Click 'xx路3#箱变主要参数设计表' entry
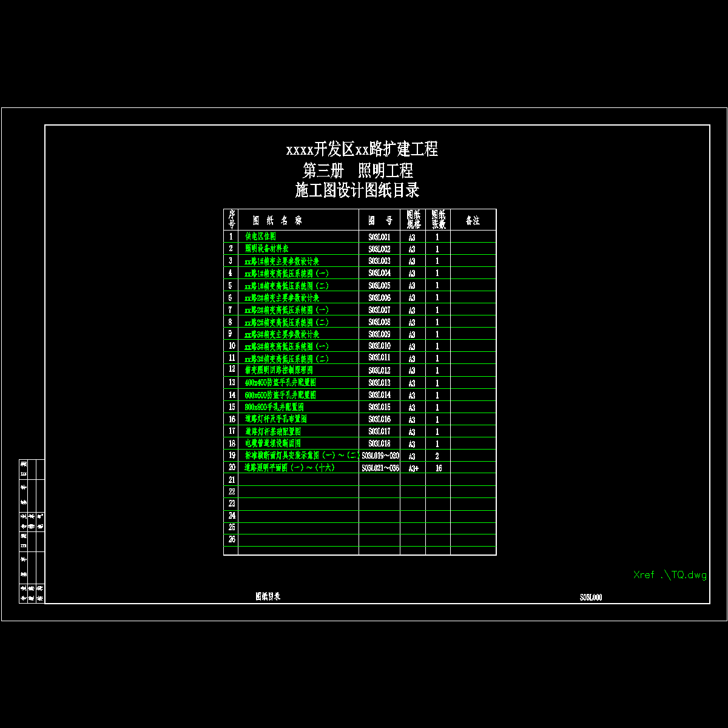The width and height of the screenshot is (728, 728). 282,334
